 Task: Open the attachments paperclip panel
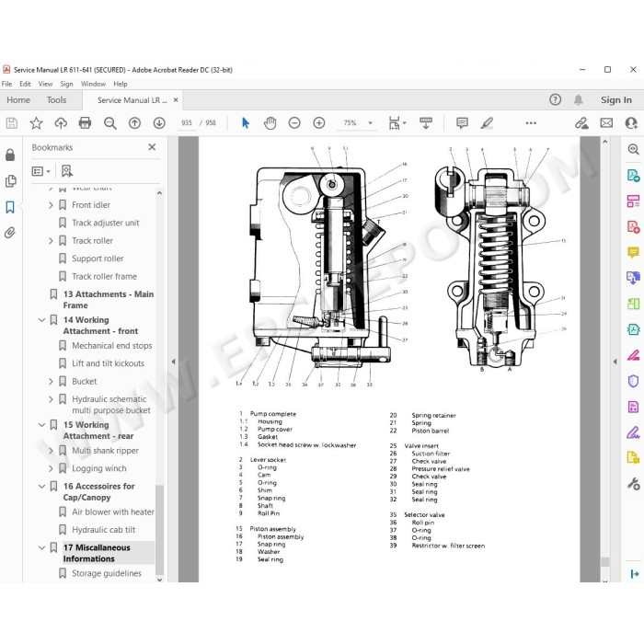[x=10, y=233]
